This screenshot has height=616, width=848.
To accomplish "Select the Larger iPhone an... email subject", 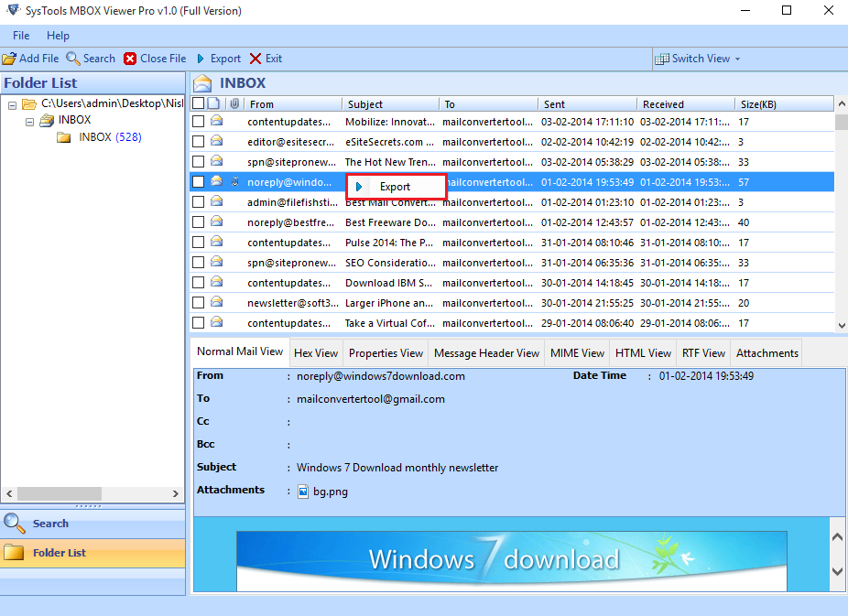I will pyautogui.click(x=389, y=303).
